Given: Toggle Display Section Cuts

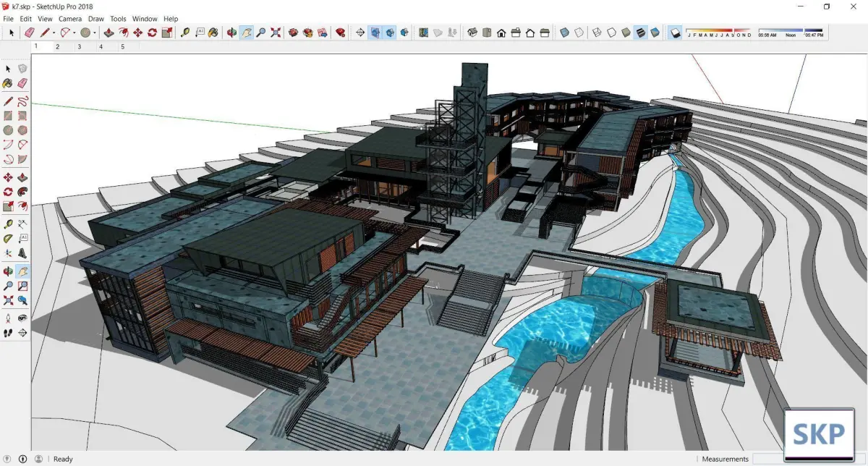Looking at the screenshot, I should point(389,33).
